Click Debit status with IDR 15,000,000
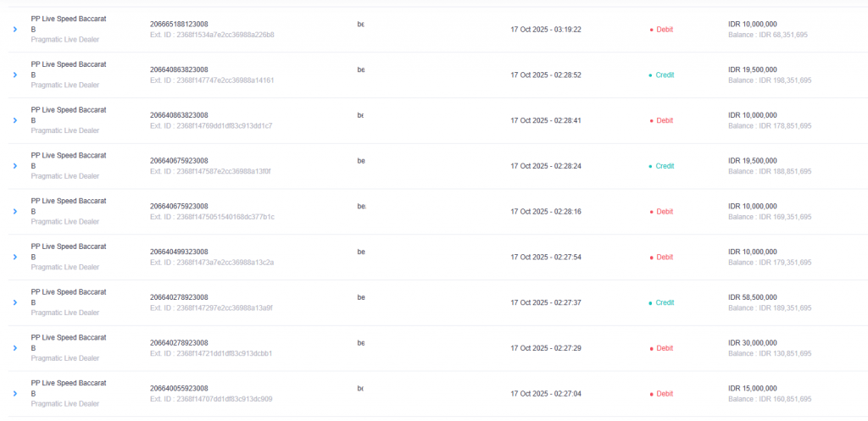 (x=661, y=394)
